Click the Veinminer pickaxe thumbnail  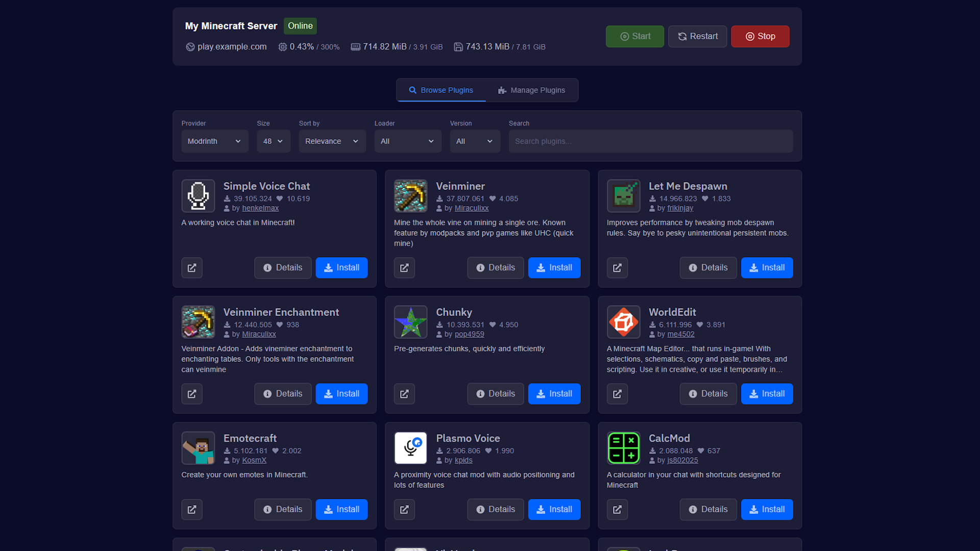[x=410, y=196]
